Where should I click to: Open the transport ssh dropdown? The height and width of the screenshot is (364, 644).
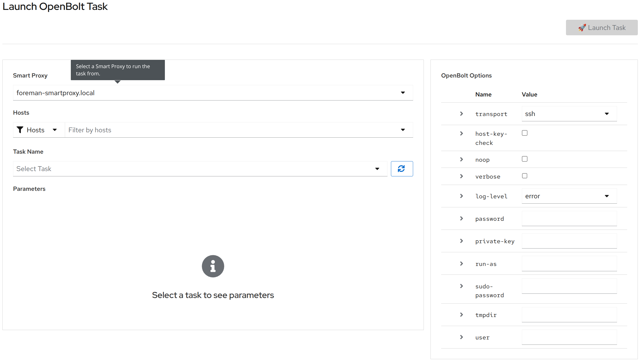click(x=569, y=114)
